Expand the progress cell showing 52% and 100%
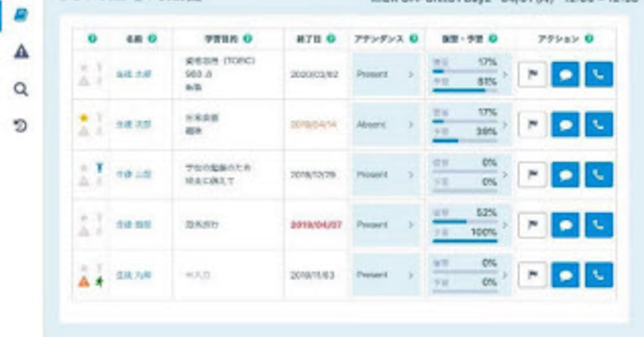 point(470,225)
